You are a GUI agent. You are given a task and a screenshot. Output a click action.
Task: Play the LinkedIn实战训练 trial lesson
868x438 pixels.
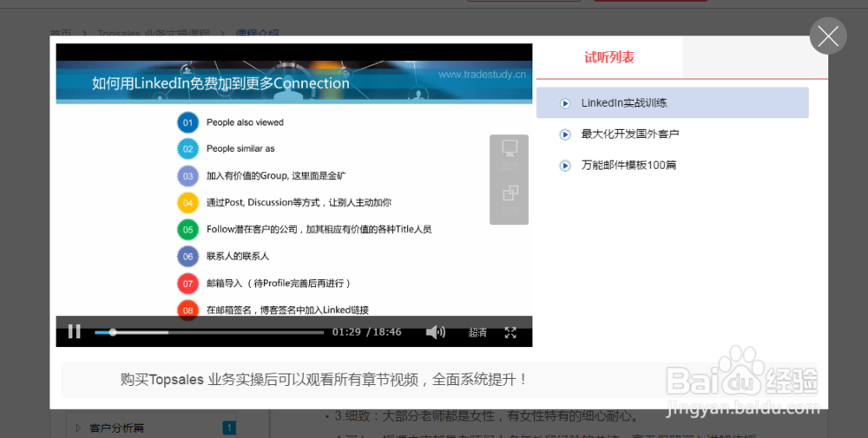(672, 102)
